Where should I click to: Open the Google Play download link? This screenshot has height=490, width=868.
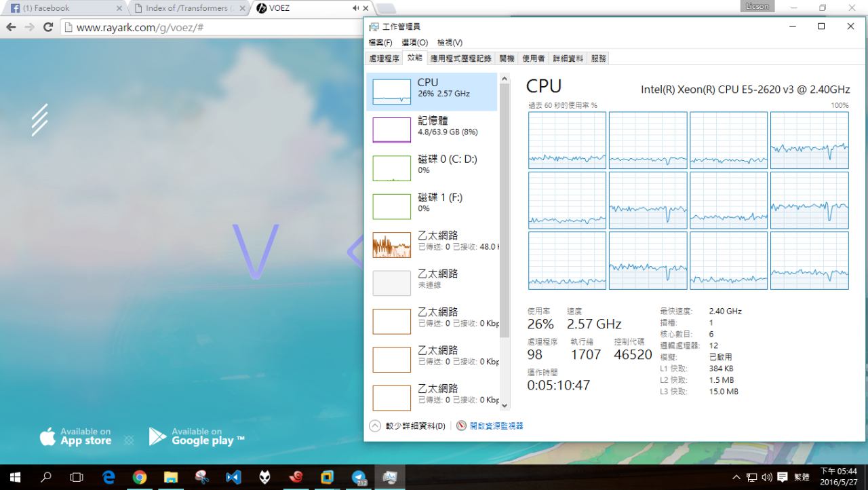[x=197, y=436]
